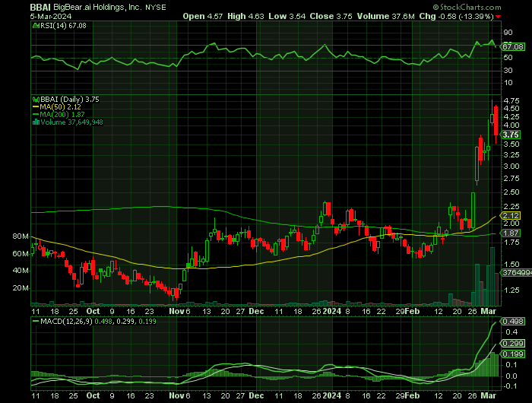Click the green line swatch beside MA(200)
Image resolution: width=532 pixels, height=403 pixels.
[x=36, y=115]
